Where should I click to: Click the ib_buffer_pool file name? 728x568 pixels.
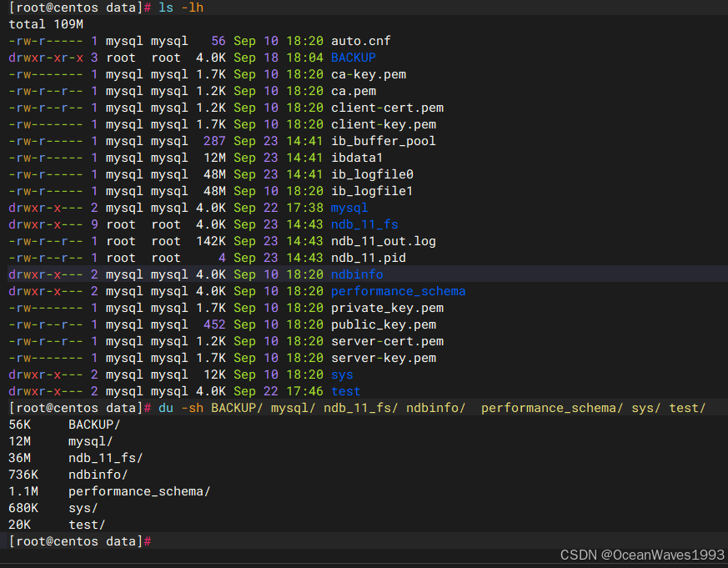pos(384,141)
